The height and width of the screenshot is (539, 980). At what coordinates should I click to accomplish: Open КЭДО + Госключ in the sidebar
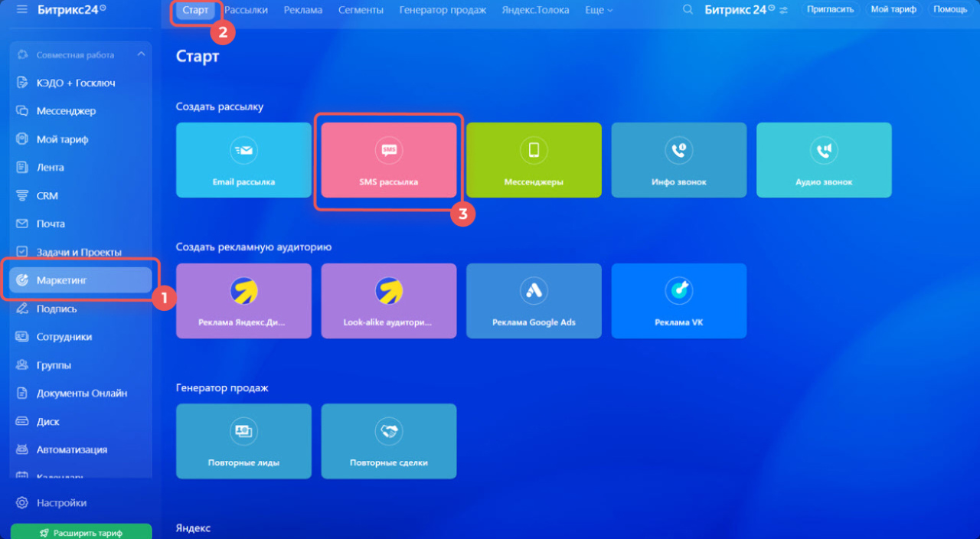[x=80, y=83]
